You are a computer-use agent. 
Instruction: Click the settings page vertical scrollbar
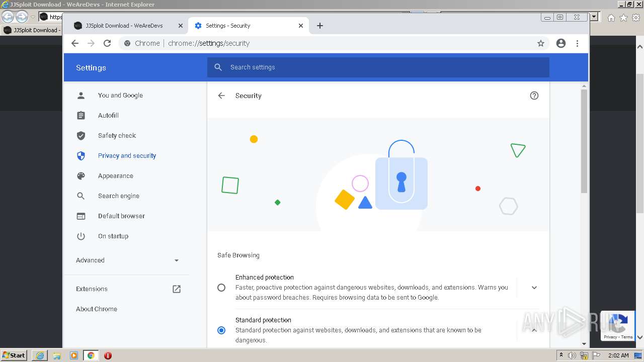[x=584, y=141]
